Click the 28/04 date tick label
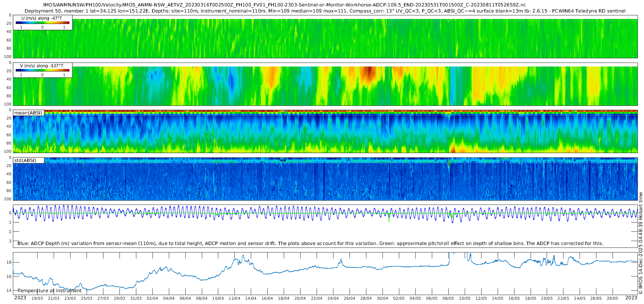Image resolution: width=644 pixels, height=304 pixels. pos(366,298)
